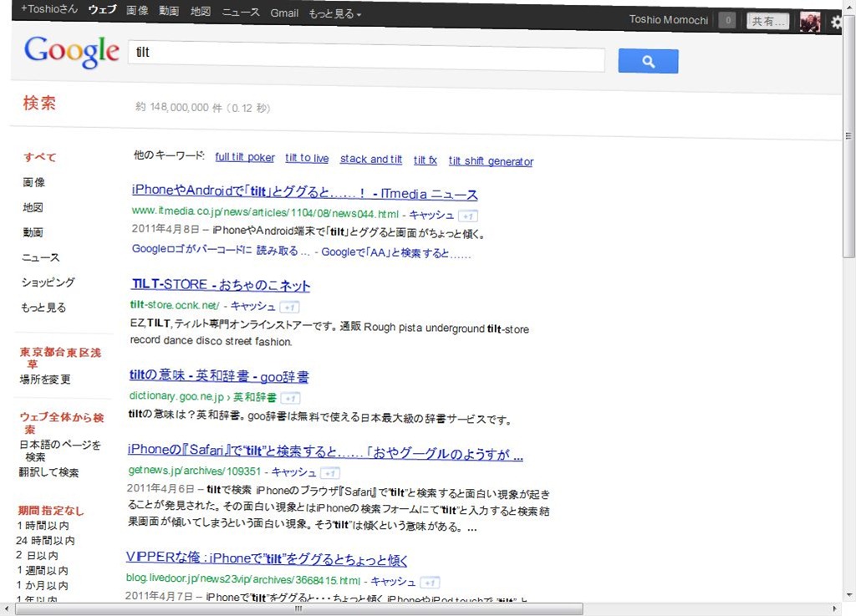856x616 pixels.
Task: Filter results by 動画 in left sidebar
Action: coord(33,232)
